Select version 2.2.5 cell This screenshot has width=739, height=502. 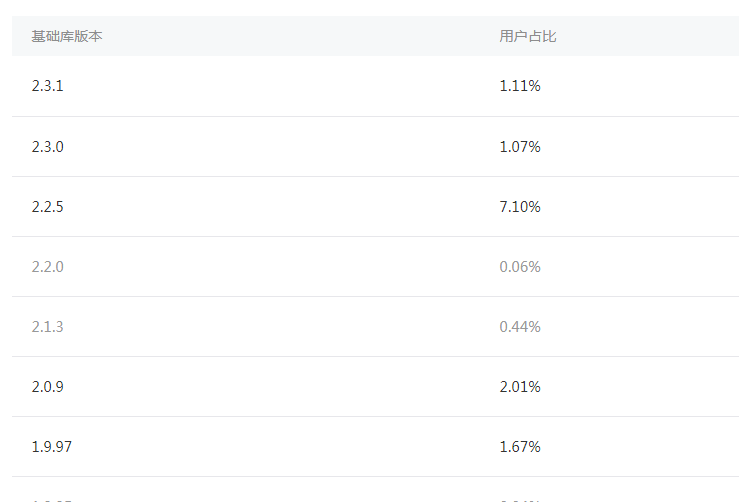(x=48, y=206)
